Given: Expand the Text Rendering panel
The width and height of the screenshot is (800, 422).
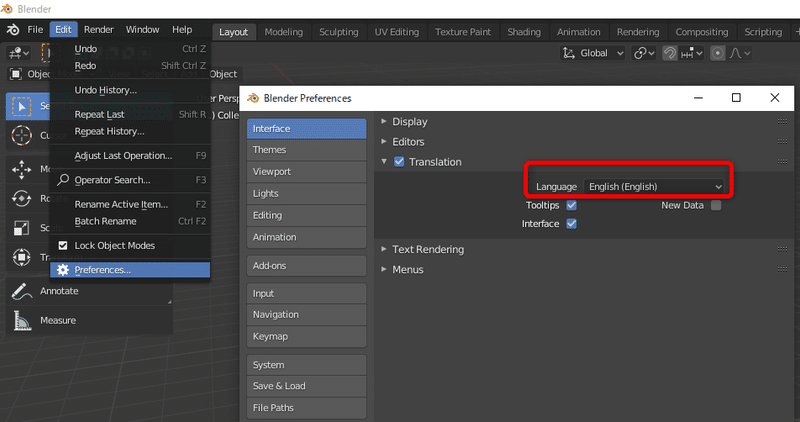Looking at the screenshot, I should 427,249.
